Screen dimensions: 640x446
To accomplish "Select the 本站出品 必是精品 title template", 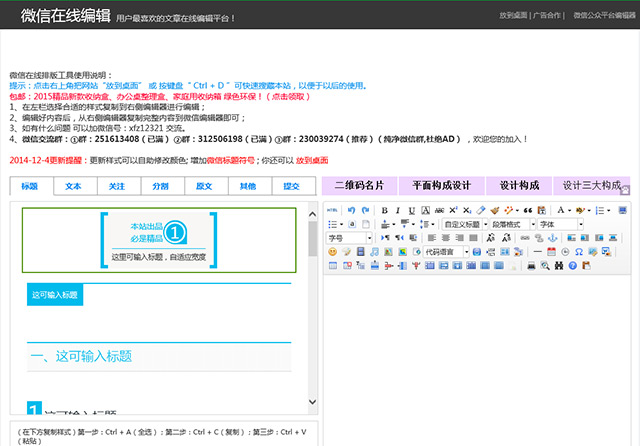I will 159,240.
